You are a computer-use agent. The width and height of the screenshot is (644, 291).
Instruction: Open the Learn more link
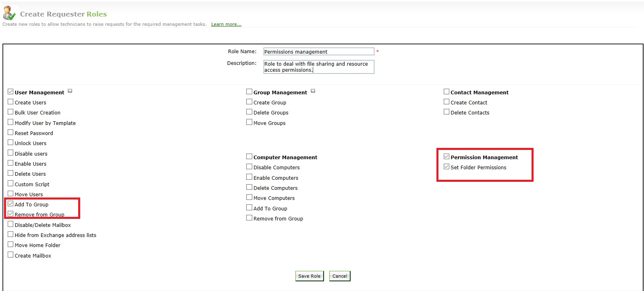point(226,24)
